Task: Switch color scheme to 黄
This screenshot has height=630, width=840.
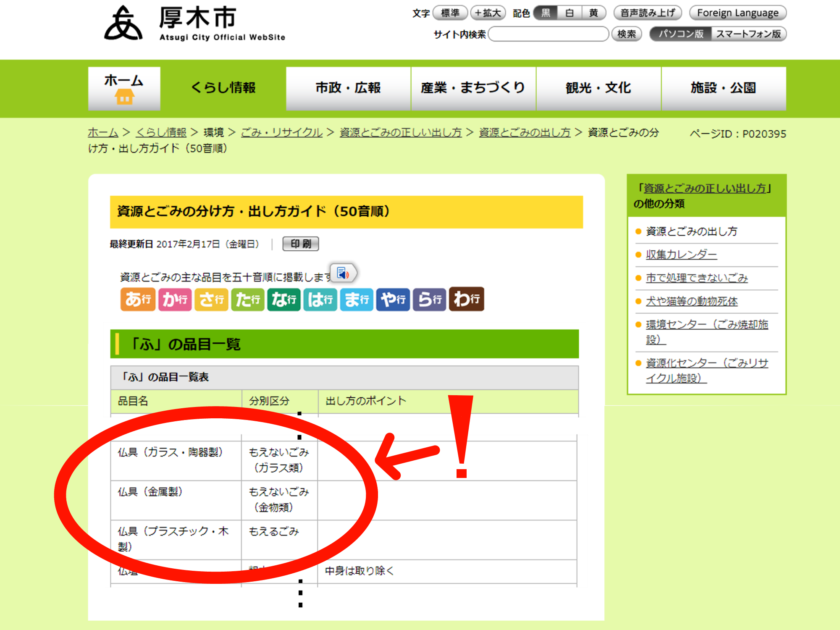Action: coord(593,13)
